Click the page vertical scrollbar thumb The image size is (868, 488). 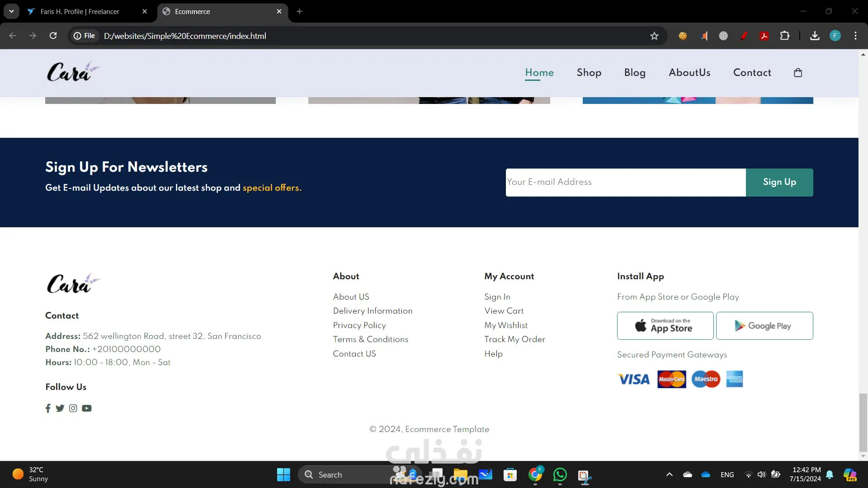click(863, 422)
